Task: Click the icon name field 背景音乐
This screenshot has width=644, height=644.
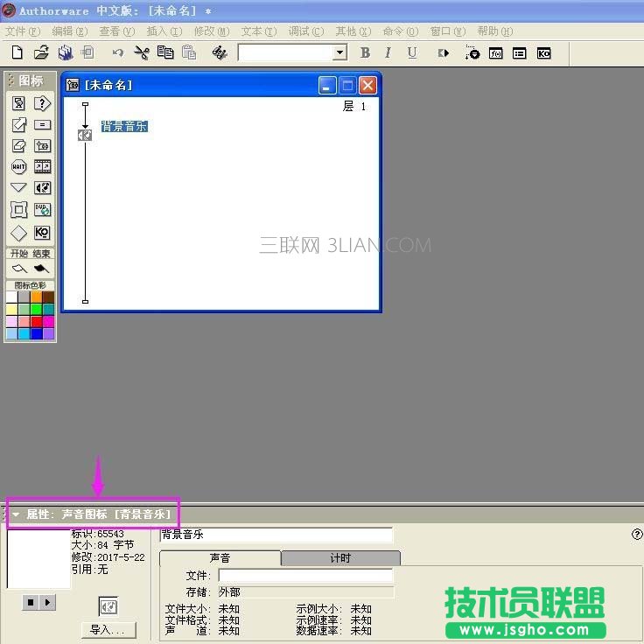Action: tap(276, 535)
